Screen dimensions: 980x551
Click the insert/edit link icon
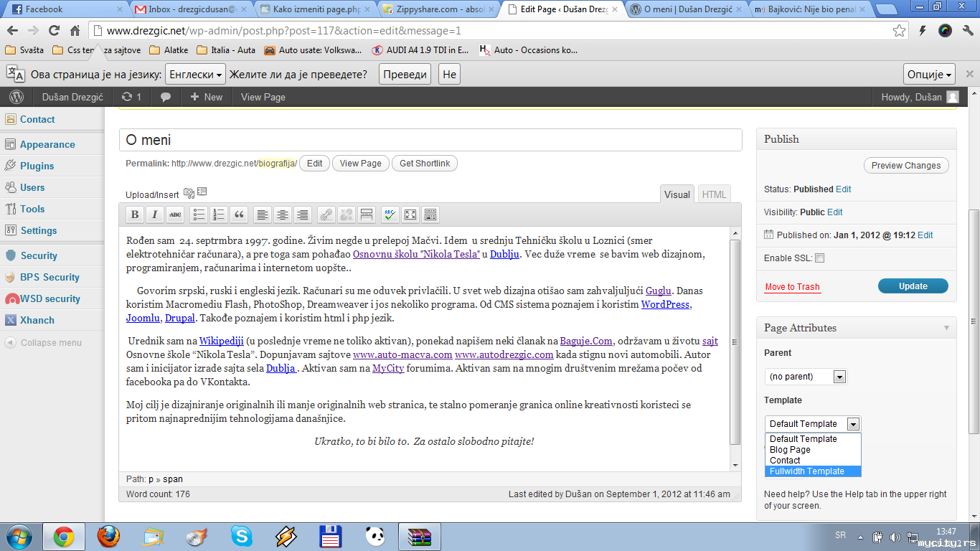tap(326, 215)
